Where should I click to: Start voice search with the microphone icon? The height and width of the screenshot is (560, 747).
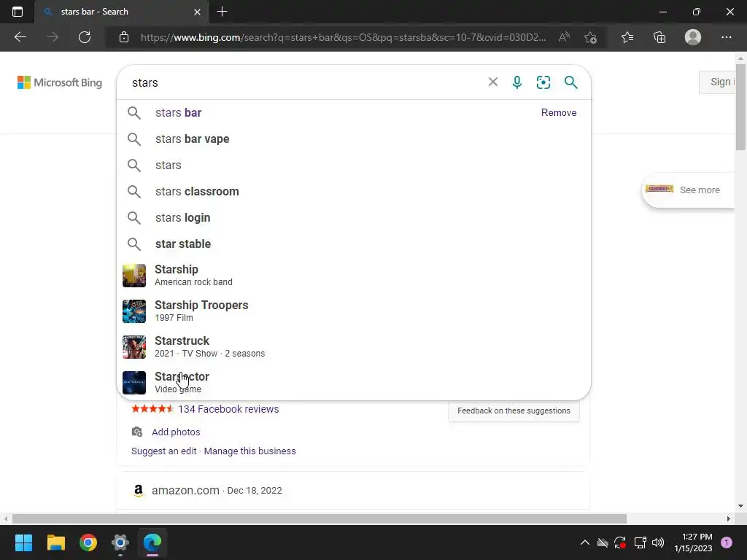517,82
